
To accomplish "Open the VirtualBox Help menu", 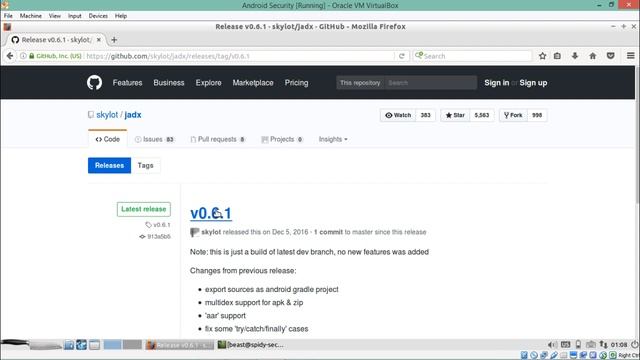I will click(121, 16).
